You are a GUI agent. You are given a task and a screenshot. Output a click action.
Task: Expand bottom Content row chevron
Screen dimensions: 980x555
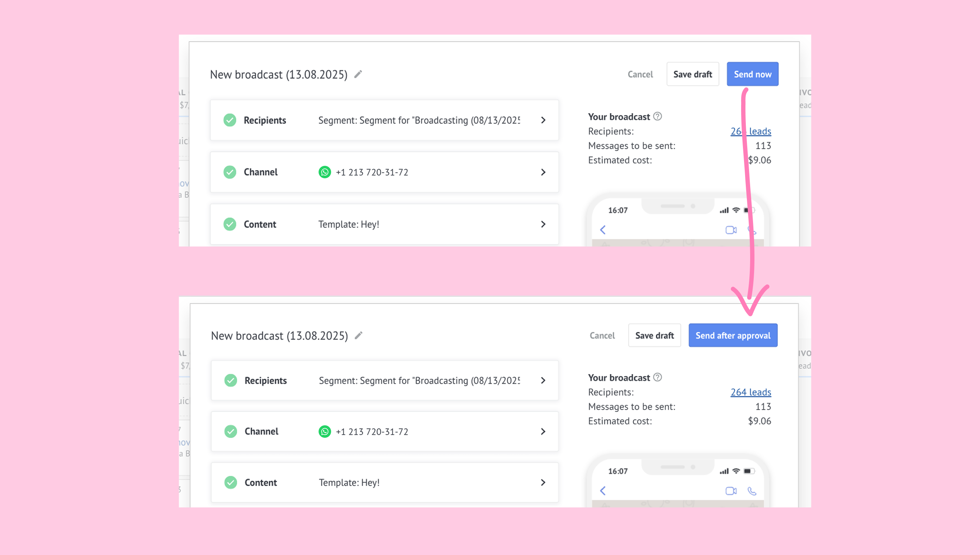pyautogui.click(x=543, y=483)
